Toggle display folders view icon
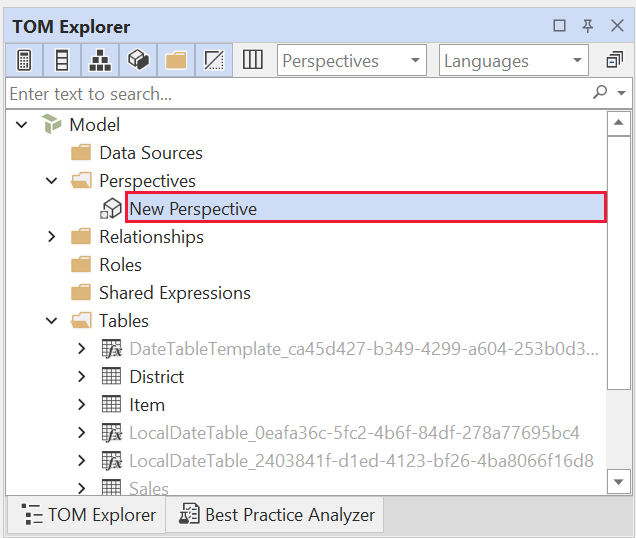This screenshot has width=636, height=538. click(176, 60)
